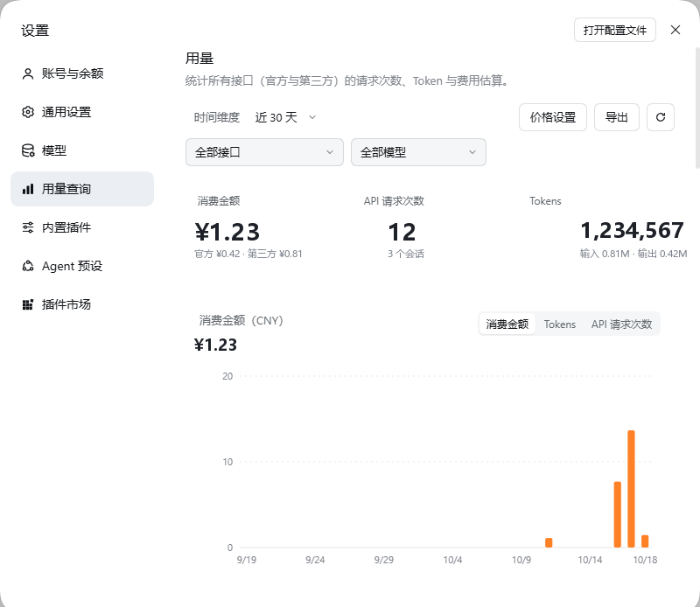Image resolution: width=700 pixels, height=607 pixels.
Task: Click the orange bar nearest the 10/9 label
Action: [x=549, y=543]
